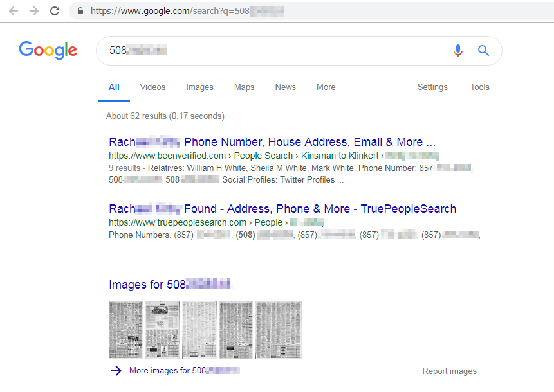554x392 pixels.
Task: Go back with the browser back arrow
Action: coord(14,11)
